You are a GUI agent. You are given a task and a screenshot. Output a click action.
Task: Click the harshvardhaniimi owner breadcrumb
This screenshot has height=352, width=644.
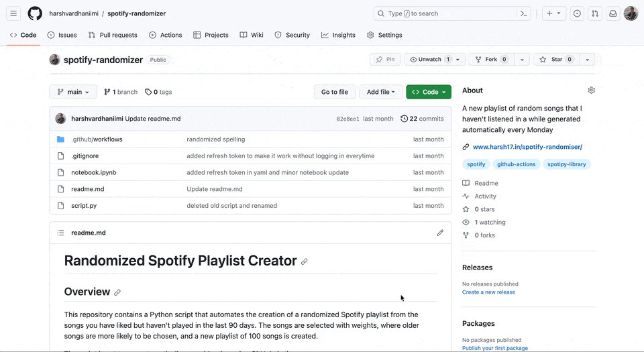74,13
